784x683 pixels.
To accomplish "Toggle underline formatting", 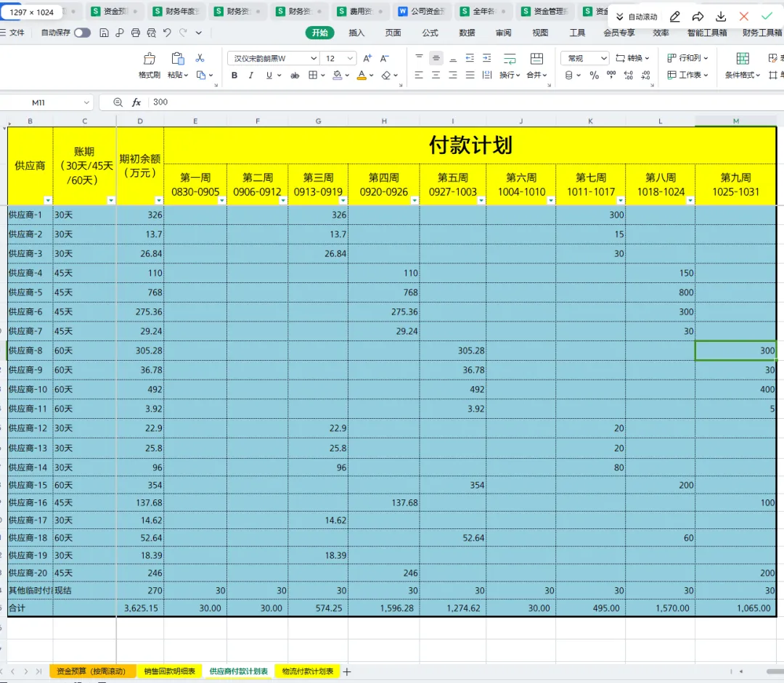I will 269,75.
